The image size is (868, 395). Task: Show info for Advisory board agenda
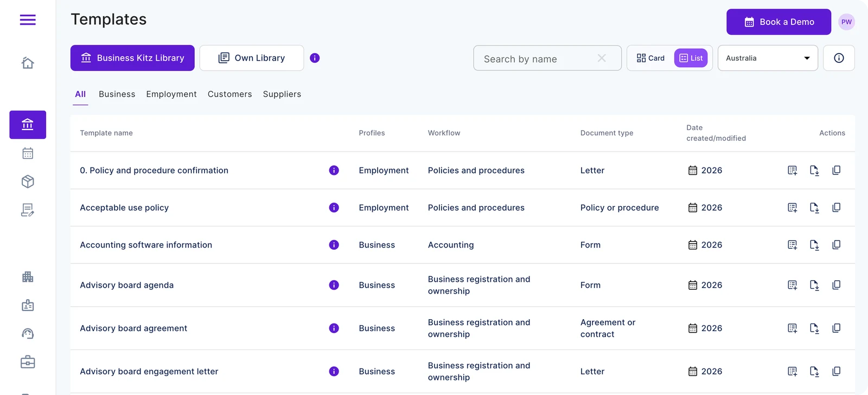click(334, 285)
